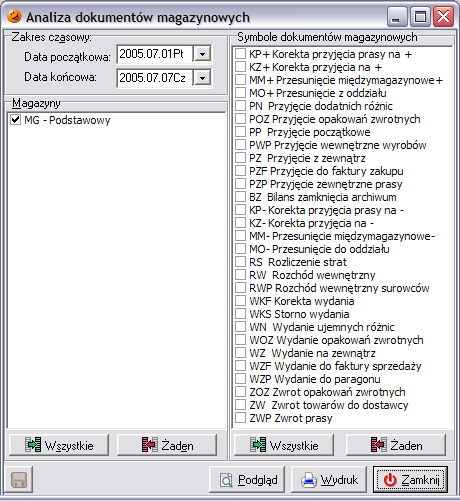The height and width of the screenshot is (501, 460).
Task: Check WZ Wydanie na zewnątrz
Action: [x=240, y=353]
